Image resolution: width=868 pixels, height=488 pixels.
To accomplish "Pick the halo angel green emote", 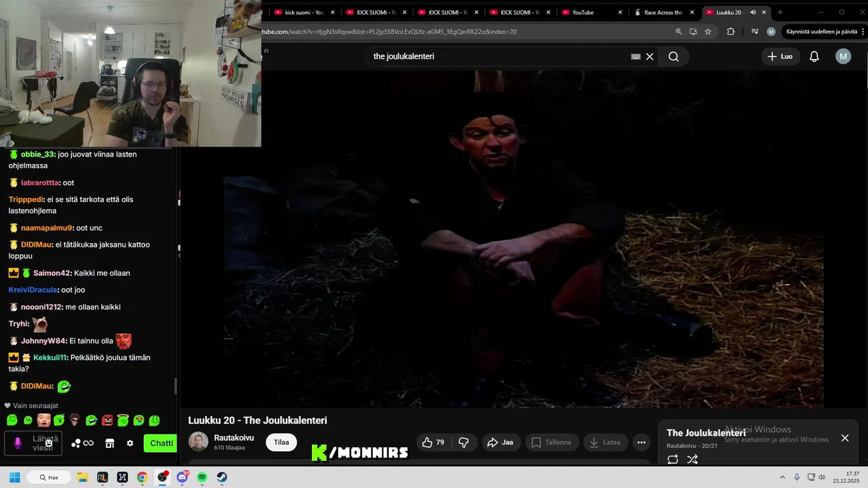I will click(123, 420).
